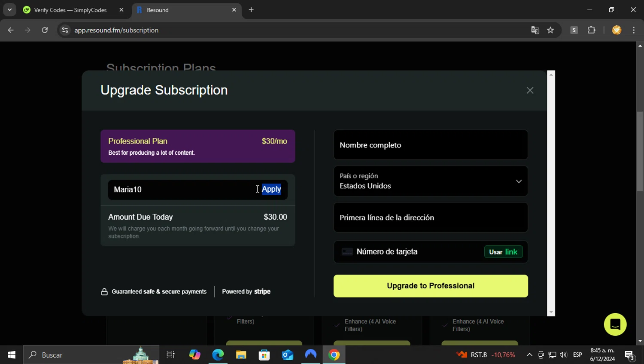Click the Usar link button
644x364 pixels.
(x=503, y=252)
